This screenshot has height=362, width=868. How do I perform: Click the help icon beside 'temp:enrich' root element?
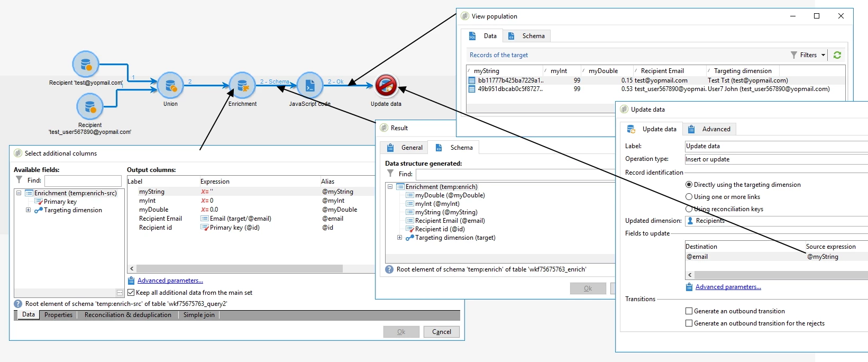[389, 269]
